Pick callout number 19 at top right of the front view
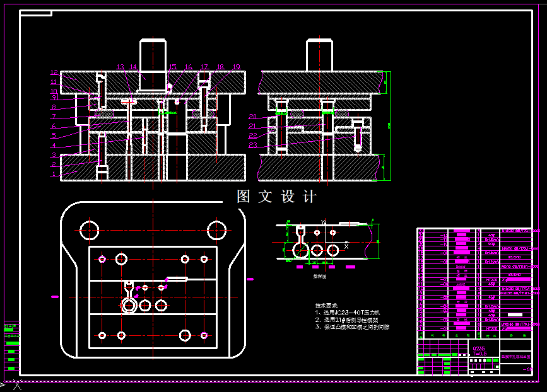547x392 pixels. click(237, 67)
